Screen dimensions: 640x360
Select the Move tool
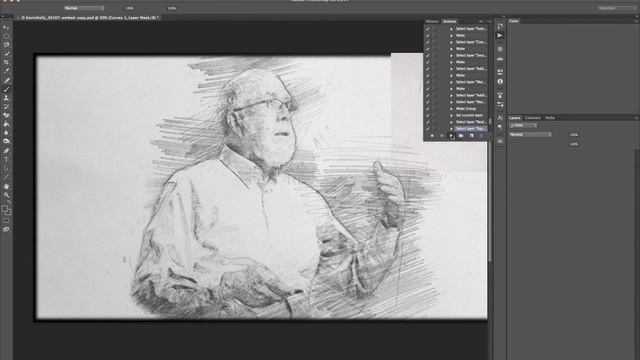pyautogui.click(x=6, y=28)
